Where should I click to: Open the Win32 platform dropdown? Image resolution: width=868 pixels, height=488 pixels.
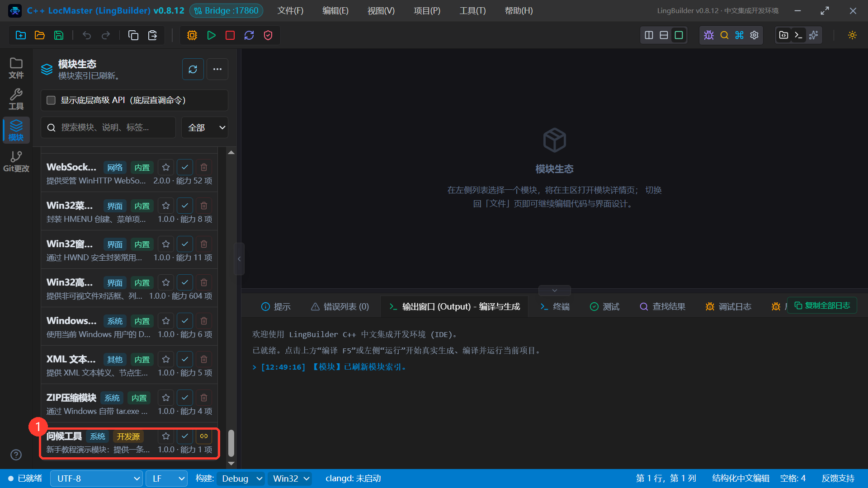(290, 479)
